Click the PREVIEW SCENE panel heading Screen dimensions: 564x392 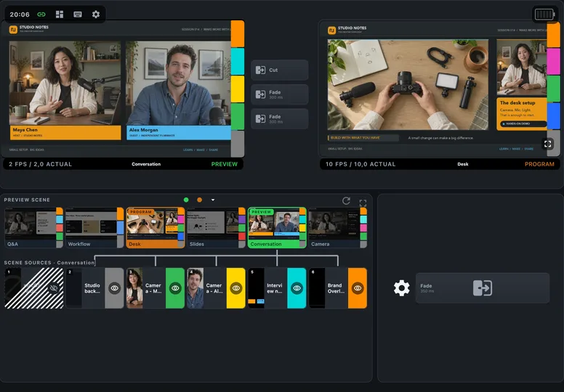coord(27,200)
